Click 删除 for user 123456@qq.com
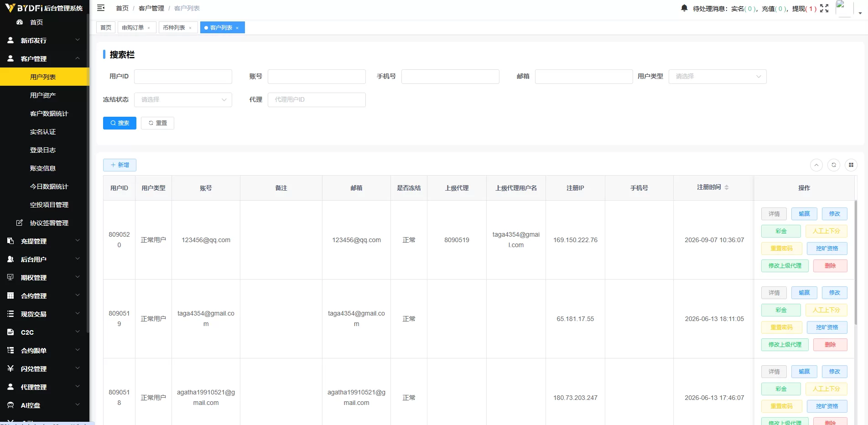This screenshot has height=425, width=868. pyautogui.click(x=830, y=266)
